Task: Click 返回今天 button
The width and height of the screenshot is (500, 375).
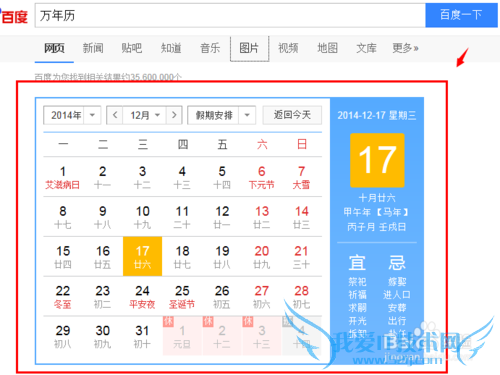Action: coord(292,115)
